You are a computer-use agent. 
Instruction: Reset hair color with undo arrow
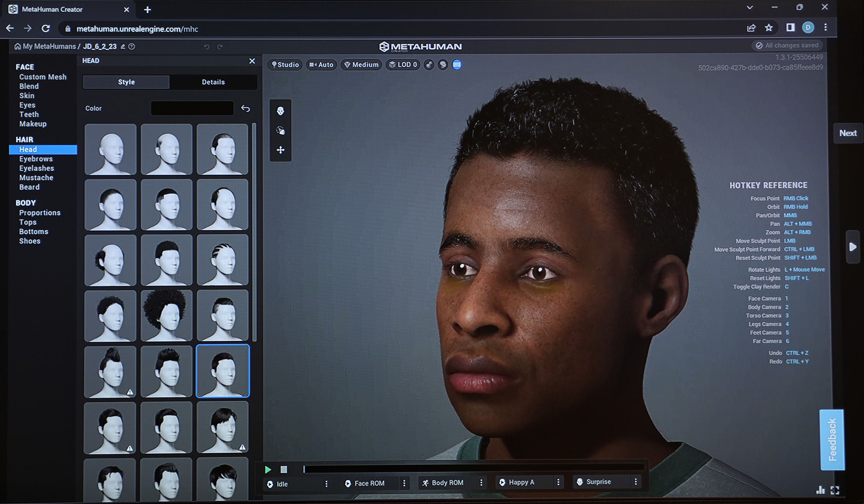pyautogui.click(x=246, y=108)
